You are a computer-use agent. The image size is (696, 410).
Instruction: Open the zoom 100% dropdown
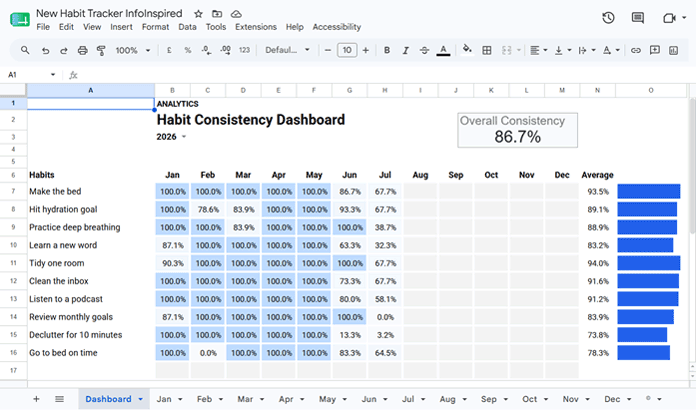coord(133,51)
